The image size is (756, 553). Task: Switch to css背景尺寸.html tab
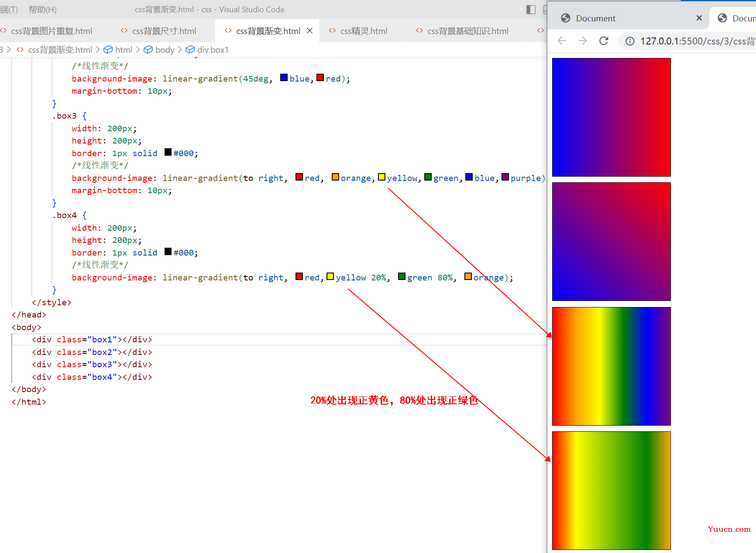click(x=164, y=31)
